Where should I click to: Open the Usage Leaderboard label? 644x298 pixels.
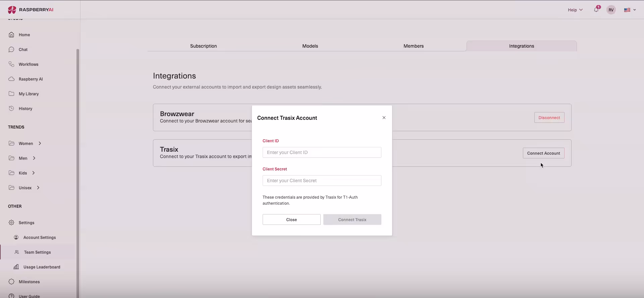tap(42, 267)
